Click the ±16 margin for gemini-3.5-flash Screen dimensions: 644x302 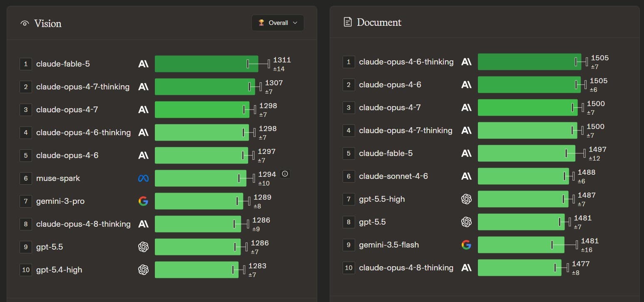pos(587,250)
